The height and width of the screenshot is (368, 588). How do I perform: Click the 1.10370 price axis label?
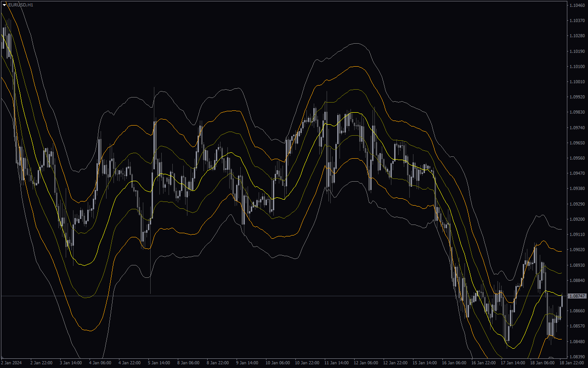point(577,21)
